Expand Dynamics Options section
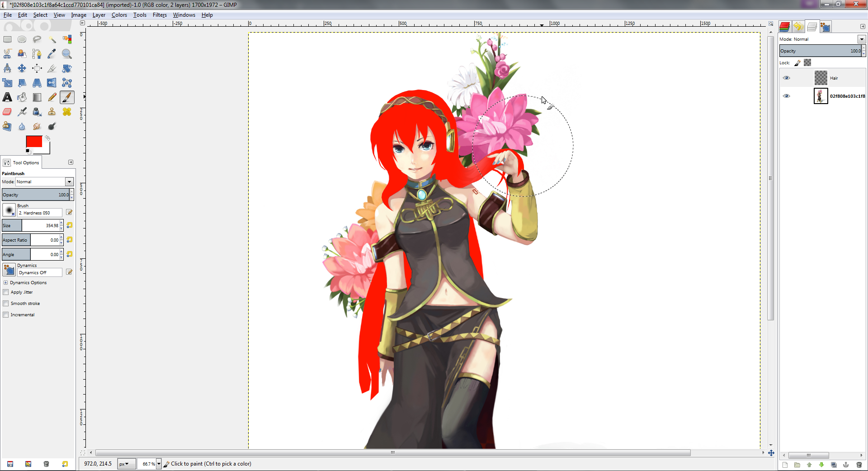This screenshot has width=868, height=471. (6, 283)
